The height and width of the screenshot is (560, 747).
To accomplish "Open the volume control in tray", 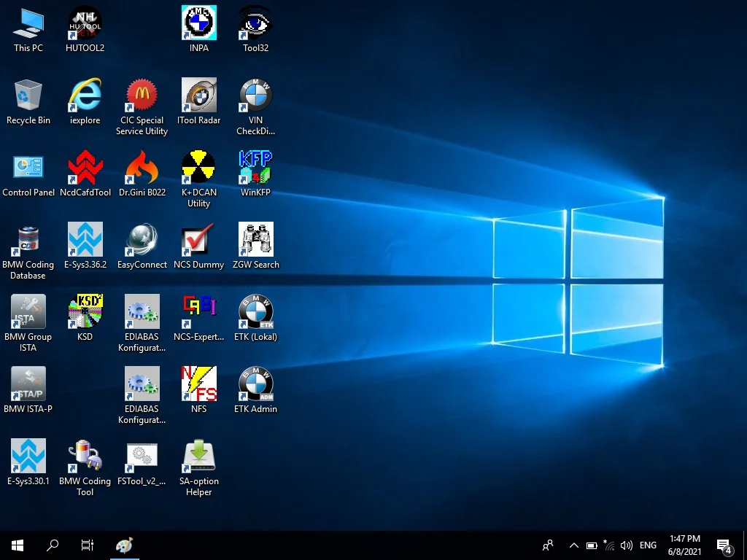I will coord(626,545).
